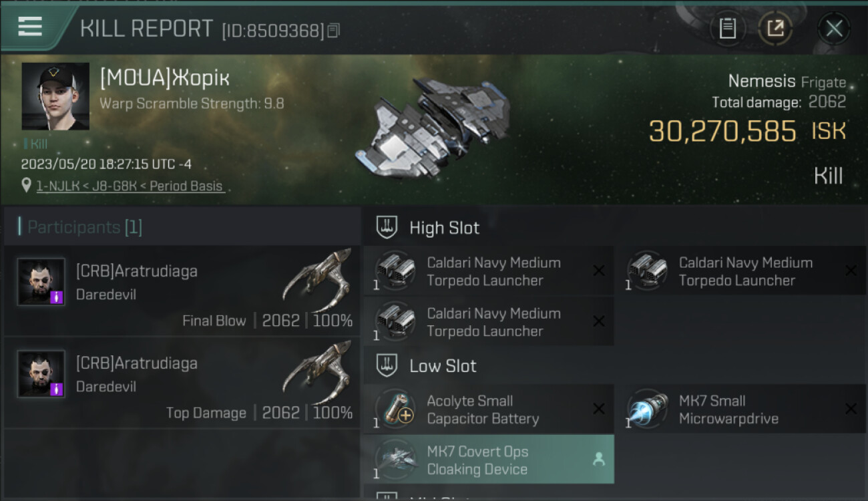Select MK7 Covert Ops Cloaking Device
Viewport: 868px width, 501px height.
(x=488, y=460)
